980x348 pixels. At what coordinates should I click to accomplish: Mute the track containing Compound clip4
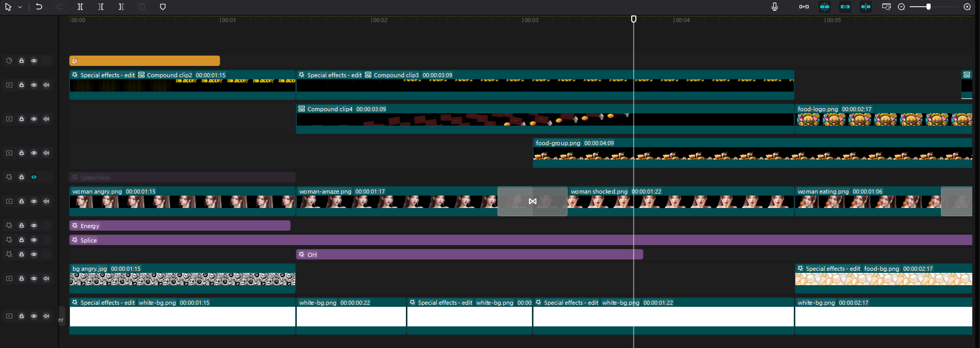click(x=46, y=119)
